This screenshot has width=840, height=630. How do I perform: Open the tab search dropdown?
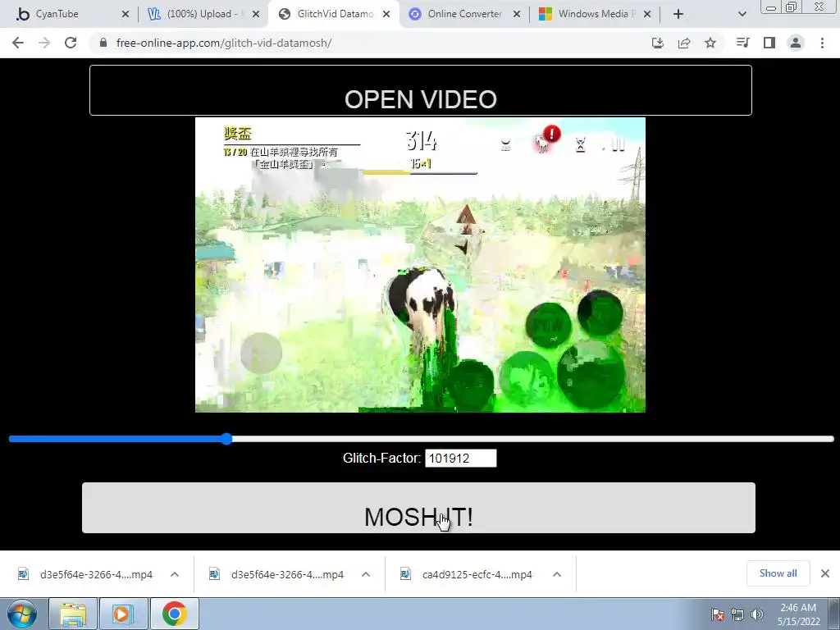[742, 14]
